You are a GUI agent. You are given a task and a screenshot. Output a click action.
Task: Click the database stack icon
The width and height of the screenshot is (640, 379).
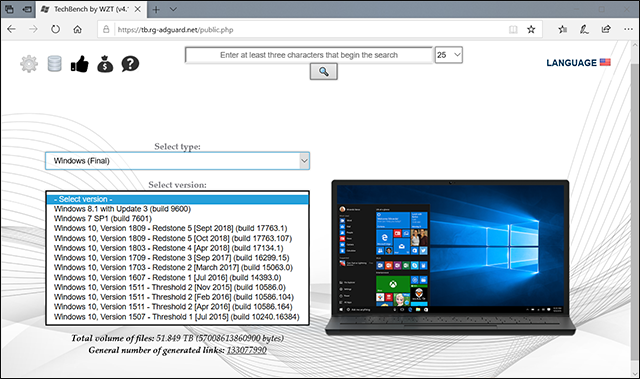[54, 64]
